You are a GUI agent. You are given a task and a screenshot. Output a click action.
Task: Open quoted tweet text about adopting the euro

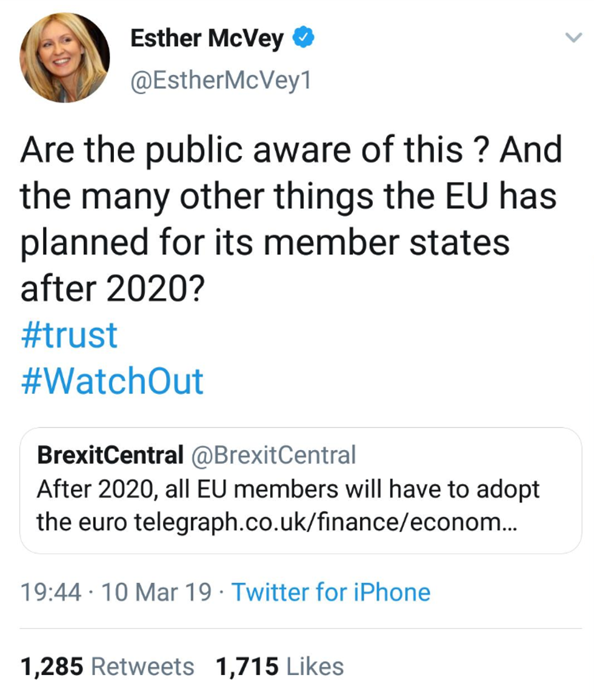287,489
